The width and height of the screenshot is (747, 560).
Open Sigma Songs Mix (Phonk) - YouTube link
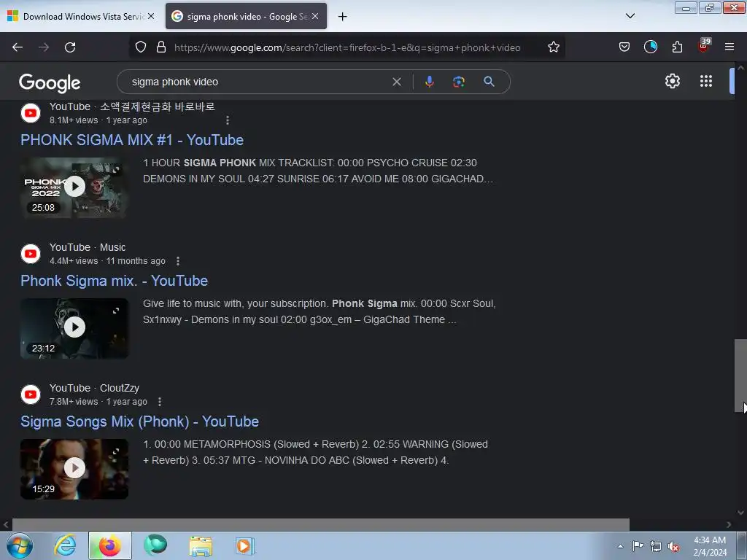(x=139, y=421)
